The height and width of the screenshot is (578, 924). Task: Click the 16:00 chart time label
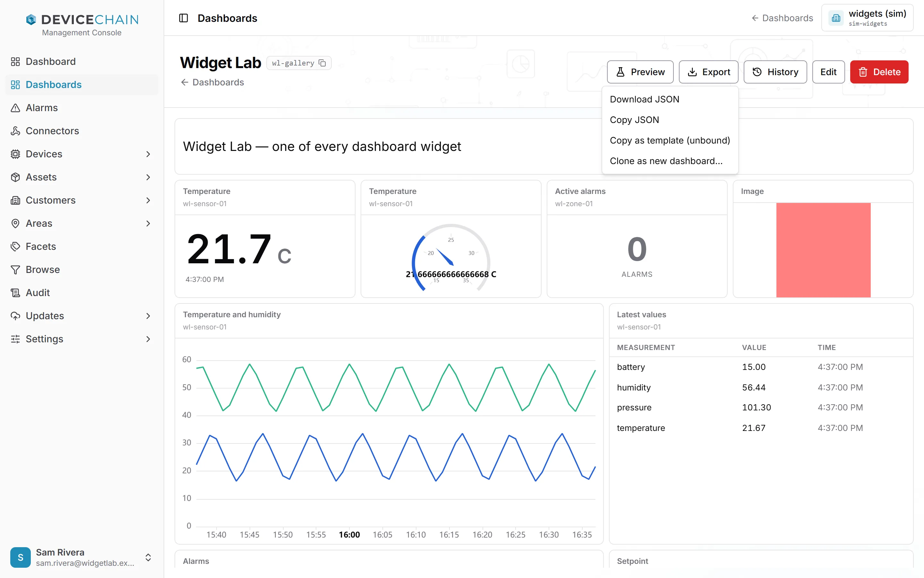349,534
